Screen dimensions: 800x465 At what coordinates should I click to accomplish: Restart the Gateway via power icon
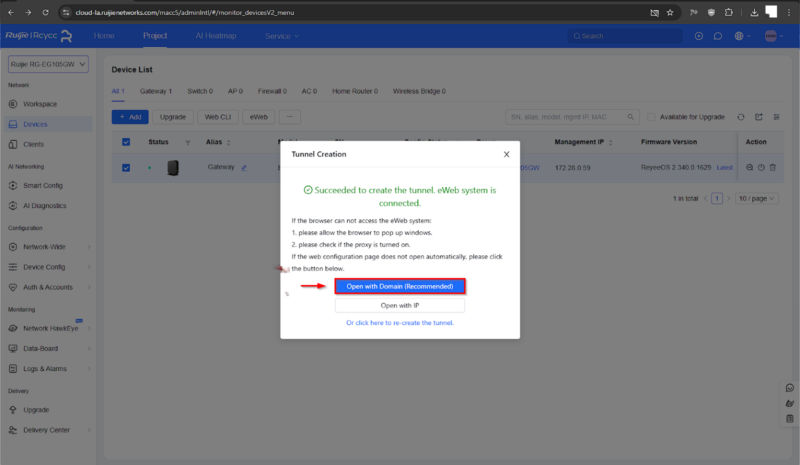[x=761, y=167]
